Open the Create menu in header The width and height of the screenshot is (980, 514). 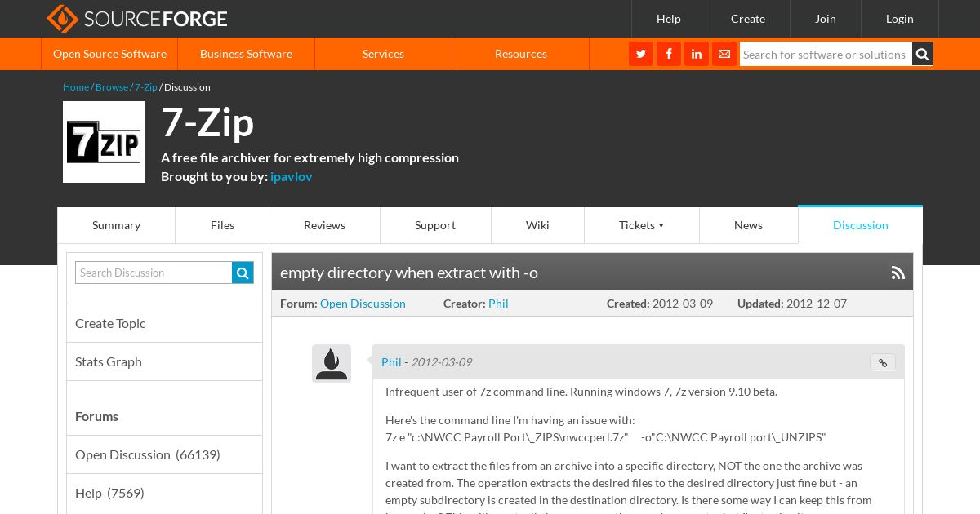click(748, 19)
